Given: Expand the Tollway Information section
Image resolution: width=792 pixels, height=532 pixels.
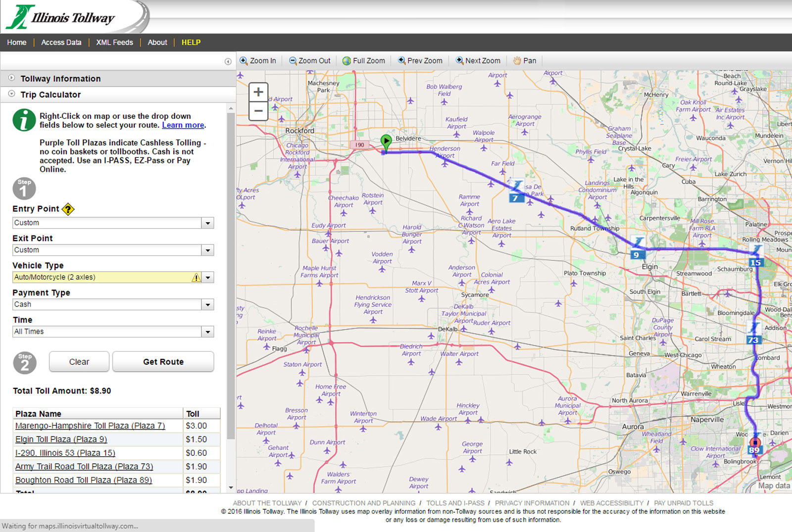Looking at the screenshot, I should pos(118,79).
